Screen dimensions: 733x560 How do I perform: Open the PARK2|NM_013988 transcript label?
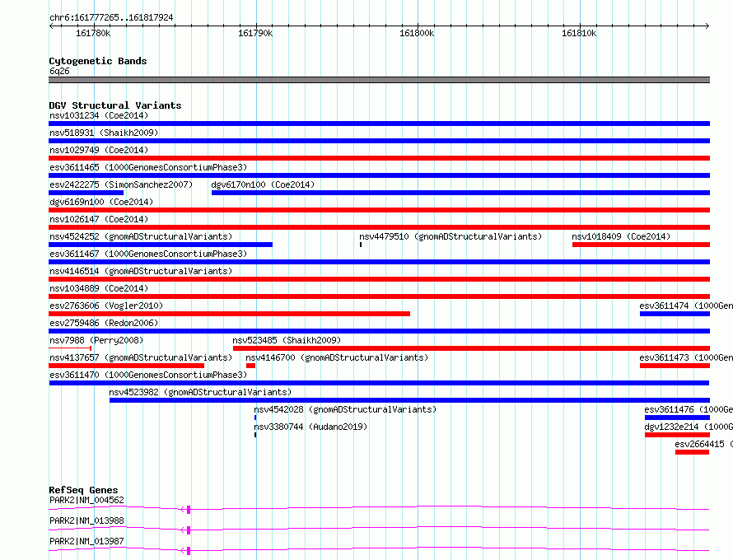[86, 520]
